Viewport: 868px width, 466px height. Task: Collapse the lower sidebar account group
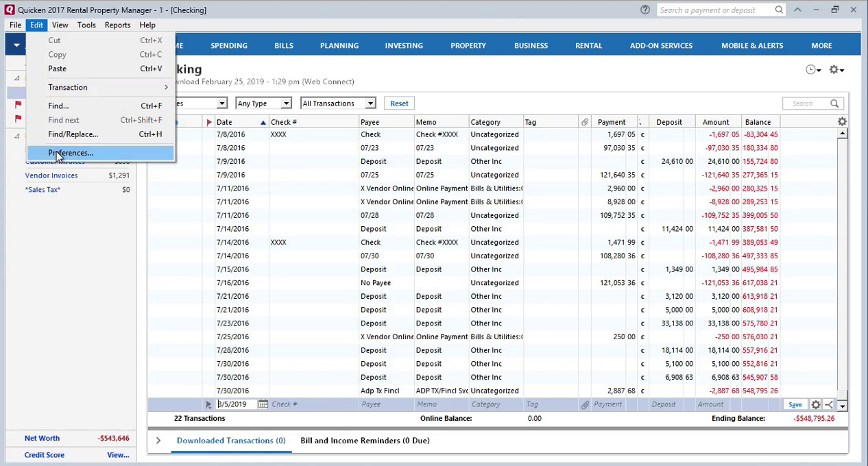pyautogui.click(x=17, y=135)
